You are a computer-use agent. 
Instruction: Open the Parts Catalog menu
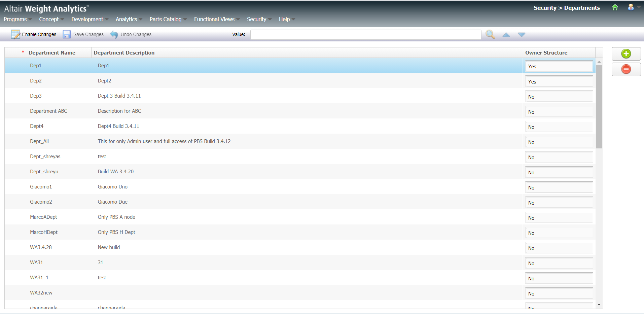[168, 19]
